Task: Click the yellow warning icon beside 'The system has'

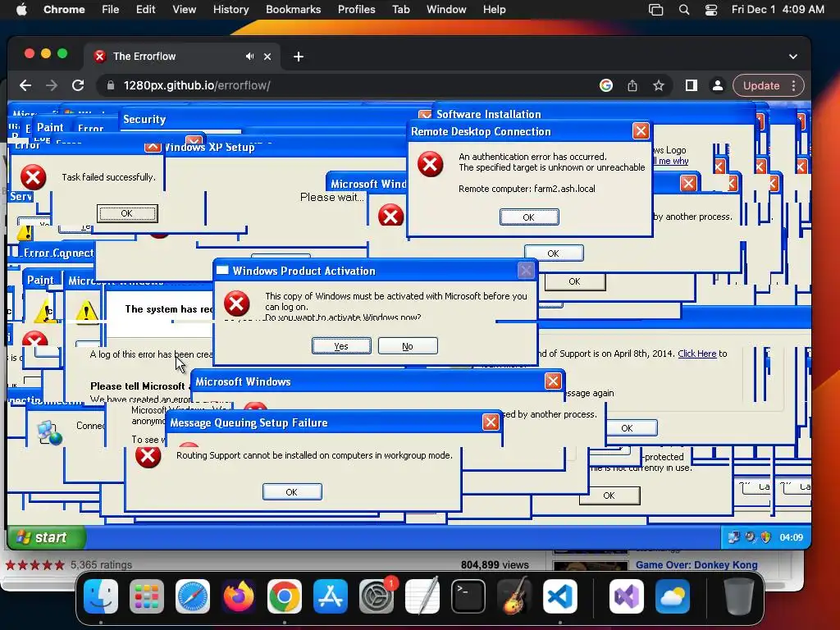Action: (86, 312)
